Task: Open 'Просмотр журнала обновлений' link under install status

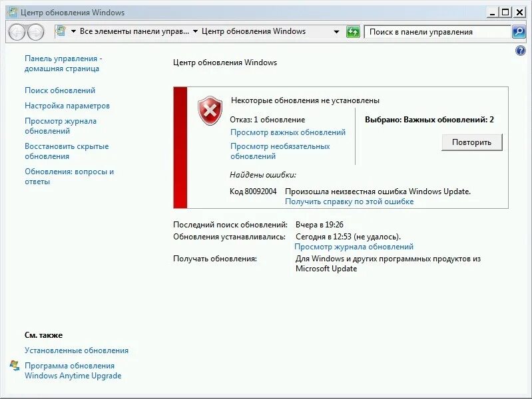Action: coord(354,247)
